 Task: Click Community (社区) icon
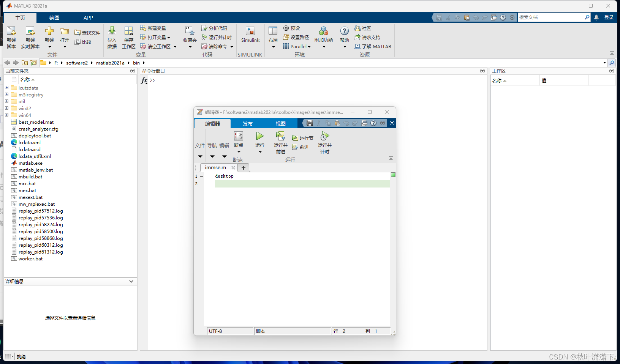click(357, 28)
